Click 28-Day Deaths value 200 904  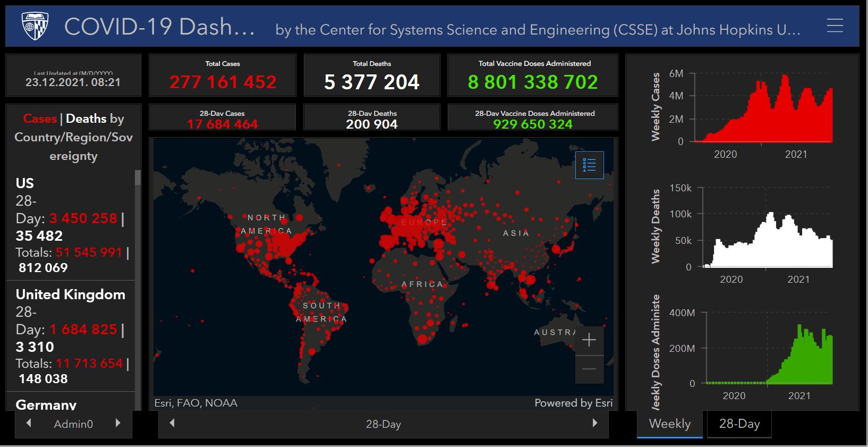coord(372,124)
